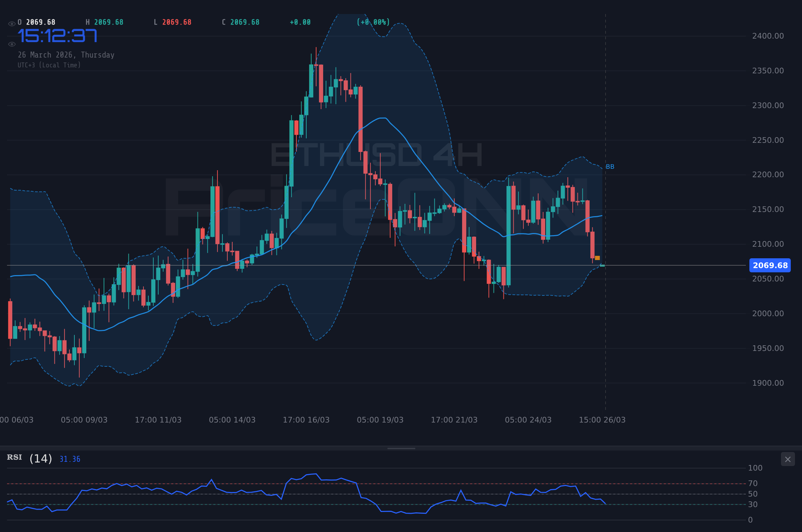This screenshot has width=802, height=532.
Task: Click the 2400.00 price scale label
Action: click(x=769, y=36)
